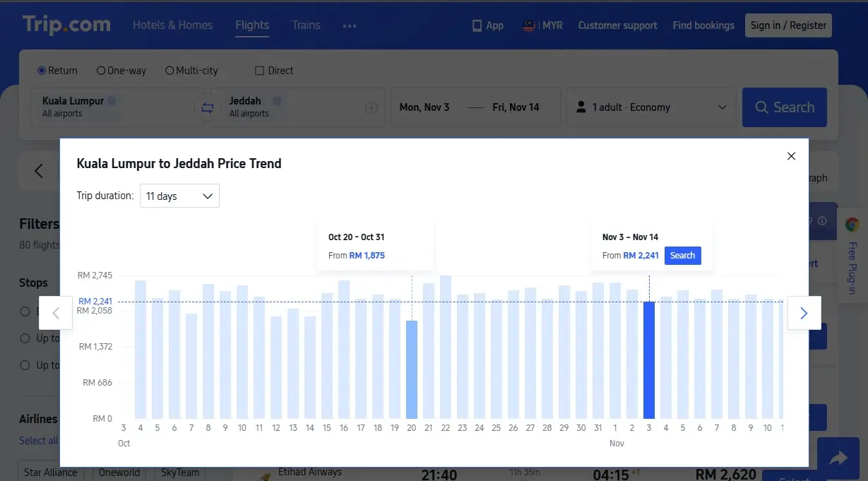868x481 pixels.
Task: Close the Price Trend dialog
Action: [791, 156]
